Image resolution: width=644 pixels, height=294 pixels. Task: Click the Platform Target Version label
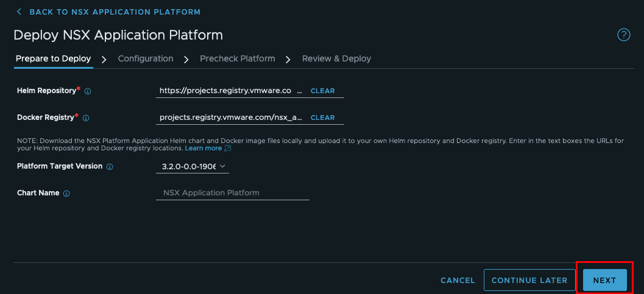click(x=60, y=166)
